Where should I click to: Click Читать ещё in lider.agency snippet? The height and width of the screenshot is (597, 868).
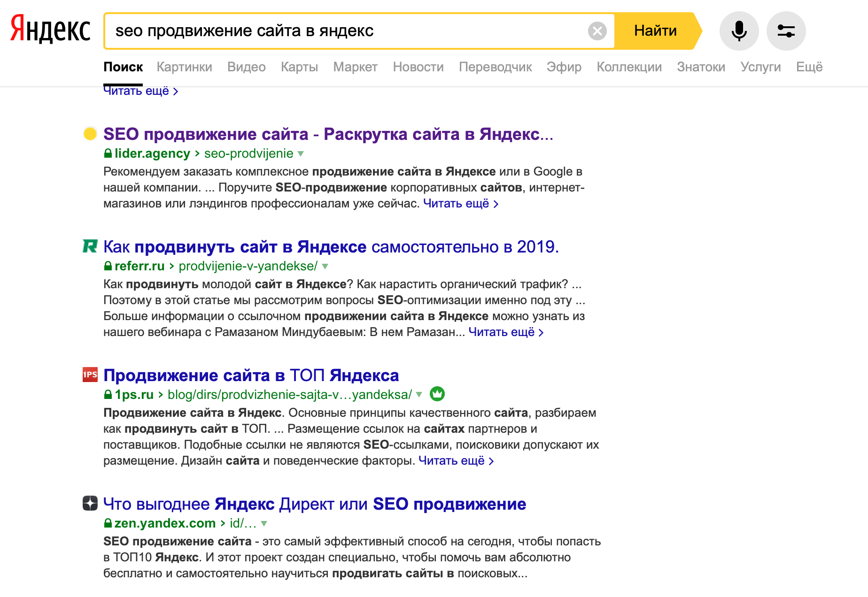[461, 203]
